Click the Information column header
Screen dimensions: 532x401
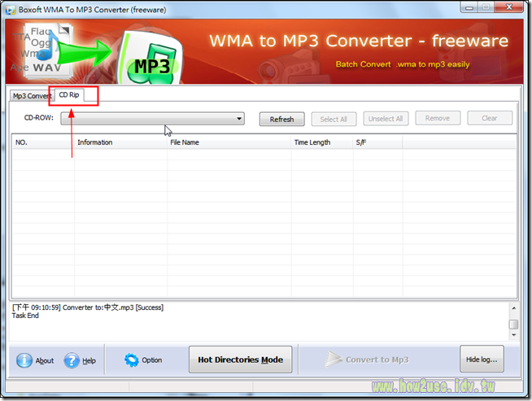click(x=95, y=142)
